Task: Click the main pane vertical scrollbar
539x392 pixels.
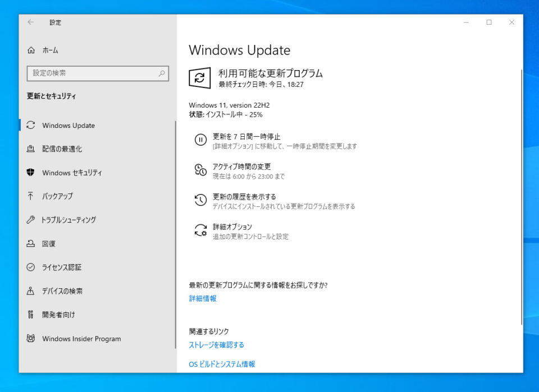Action: point(522,197)
